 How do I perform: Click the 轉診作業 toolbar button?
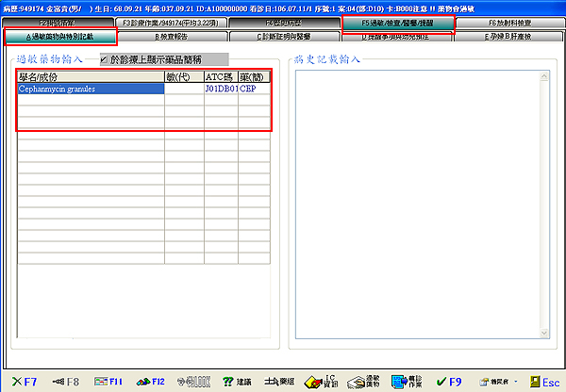406,381
